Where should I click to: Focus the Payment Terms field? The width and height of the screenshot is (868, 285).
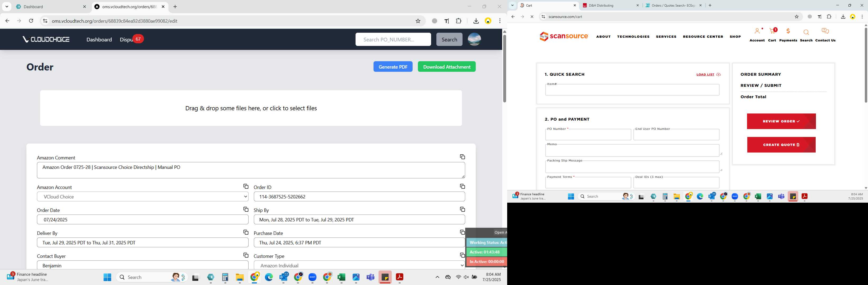point(588,183)
